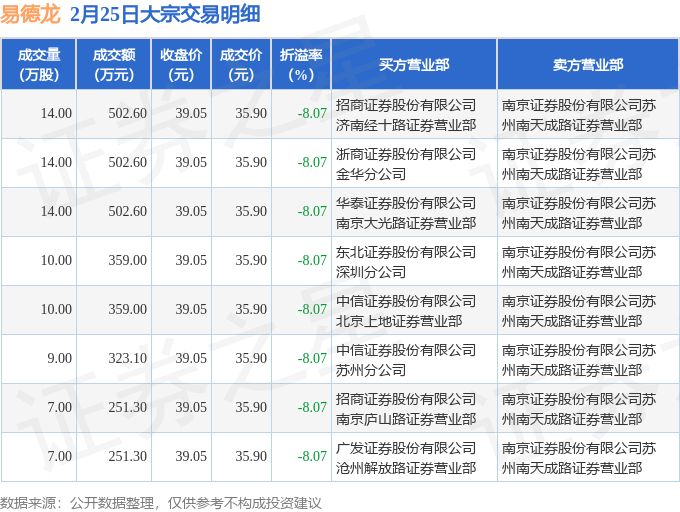This screenshot has width=680, height=512.
Task: Click -8.07 discount rate in 南京庐山路 row
Action: [x=312, y=408]
